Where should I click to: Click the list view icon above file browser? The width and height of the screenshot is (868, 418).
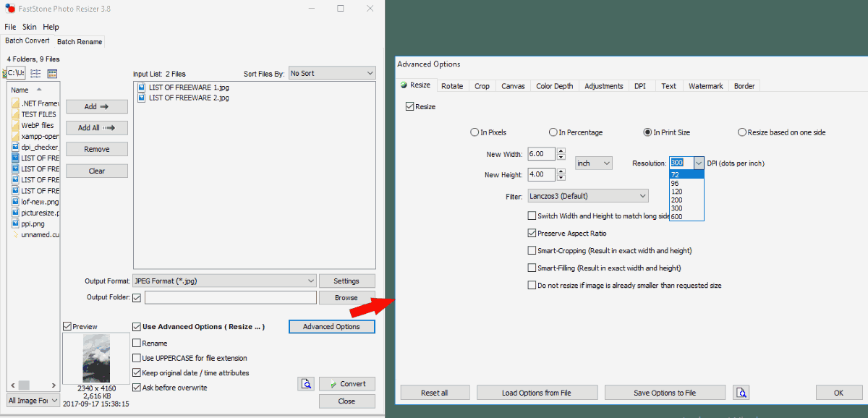(35, 74)
